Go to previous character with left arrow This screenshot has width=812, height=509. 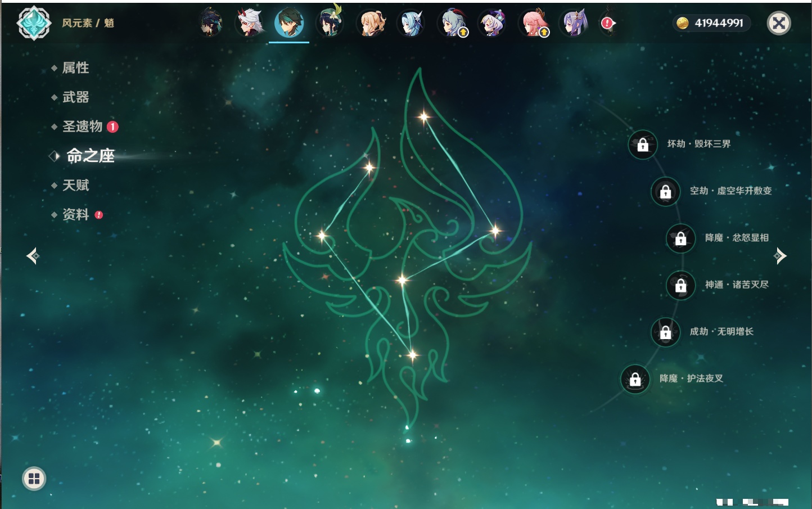click(33, 256)
